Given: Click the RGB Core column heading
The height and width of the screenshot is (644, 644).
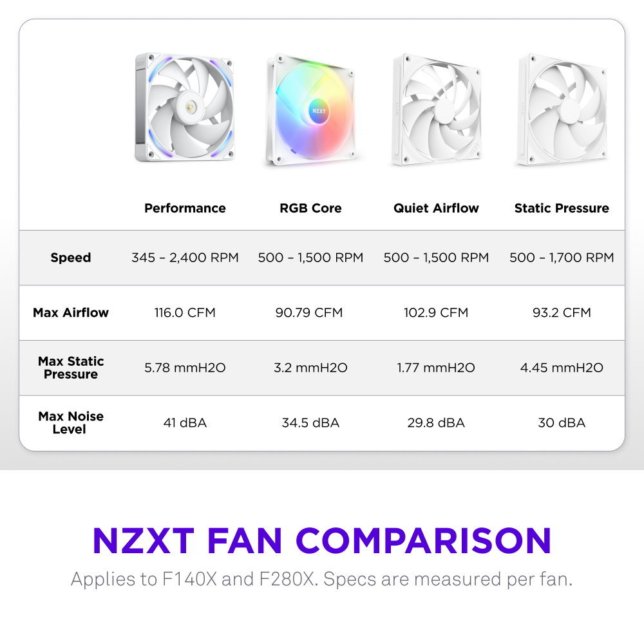Looking at the screenshot, I should pyautogui.click(x=310, y=208).
